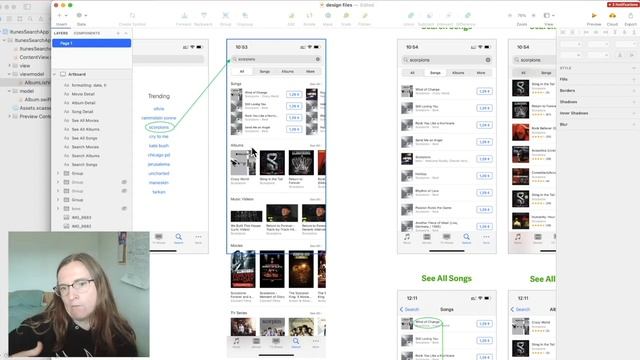The width and height of the screenshot is (640, 360).
Task: Click the uncharted trending link
Action: (x=159, y=173)
